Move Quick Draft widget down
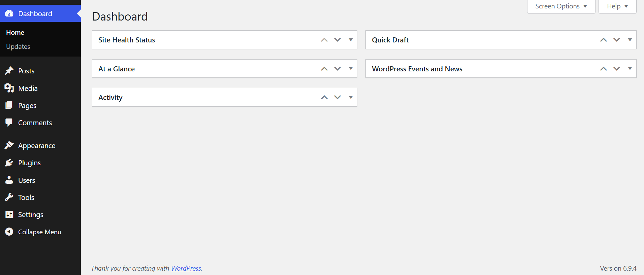 [617, 40]
